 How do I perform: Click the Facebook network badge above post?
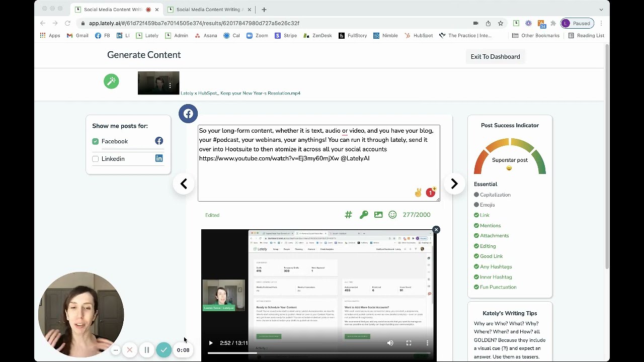tap(188, 114)
